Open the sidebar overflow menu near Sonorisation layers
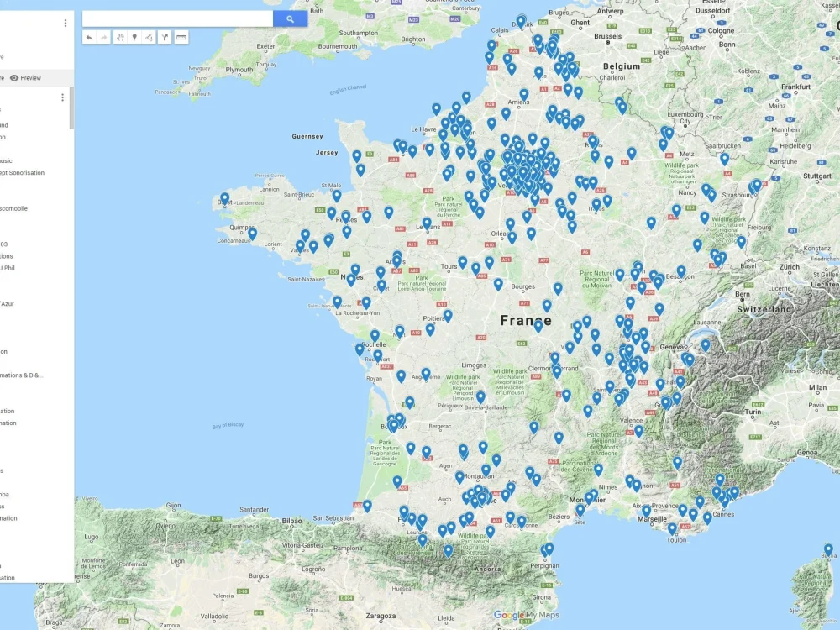 click(62, 97)
